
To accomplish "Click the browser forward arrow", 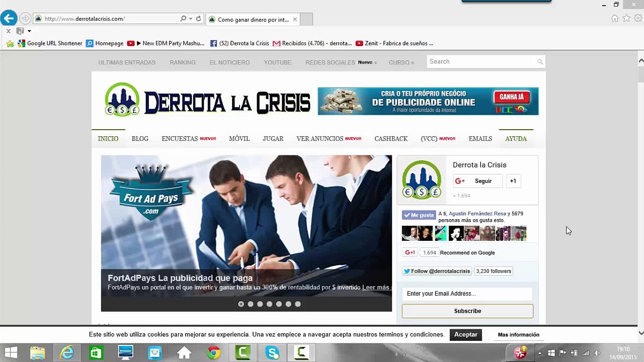I will pyautogui.click(x=25, y=19).
